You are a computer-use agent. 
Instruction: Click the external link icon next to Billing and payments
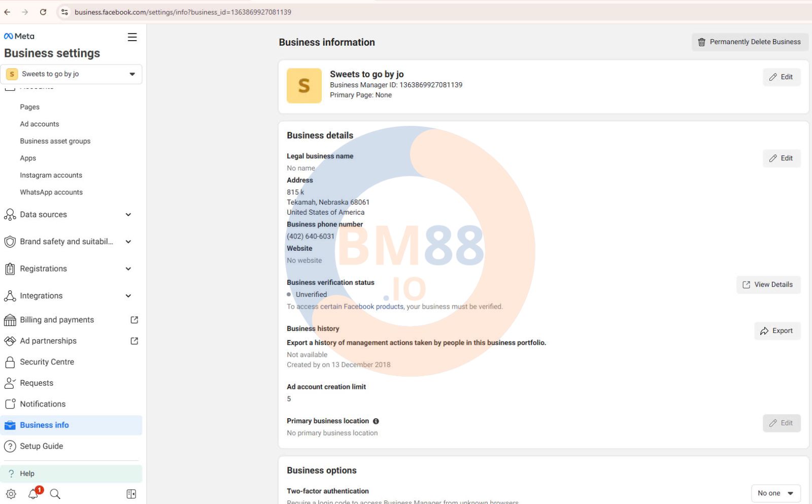click(x=134, y=320)
